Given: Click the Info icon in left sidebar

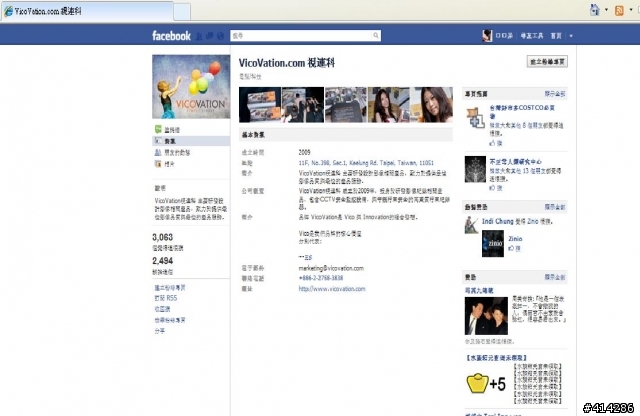Looking at the screenshot, I should coord(158,141).
